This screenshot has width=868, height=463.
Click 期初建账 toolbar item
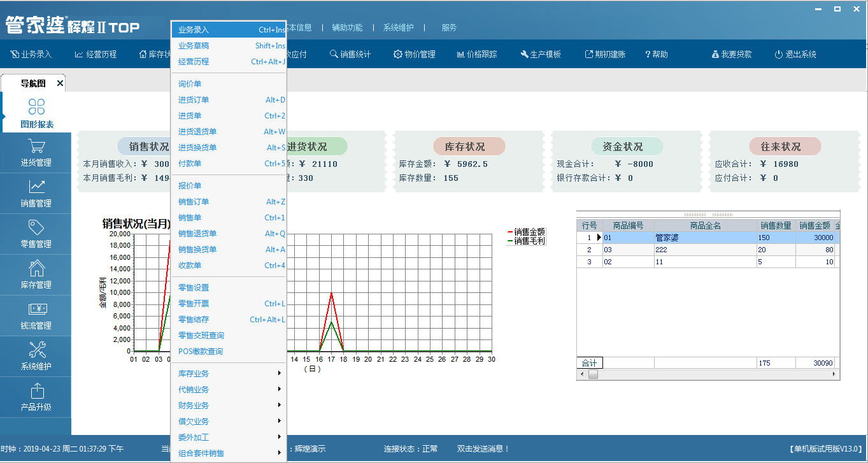(605, 55)
